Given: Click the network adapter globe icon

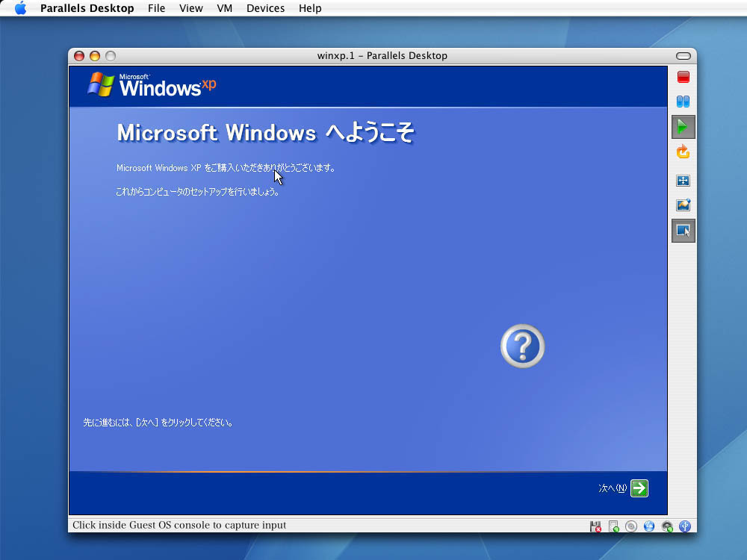Looking at the screenshot, I should (649, 526).
